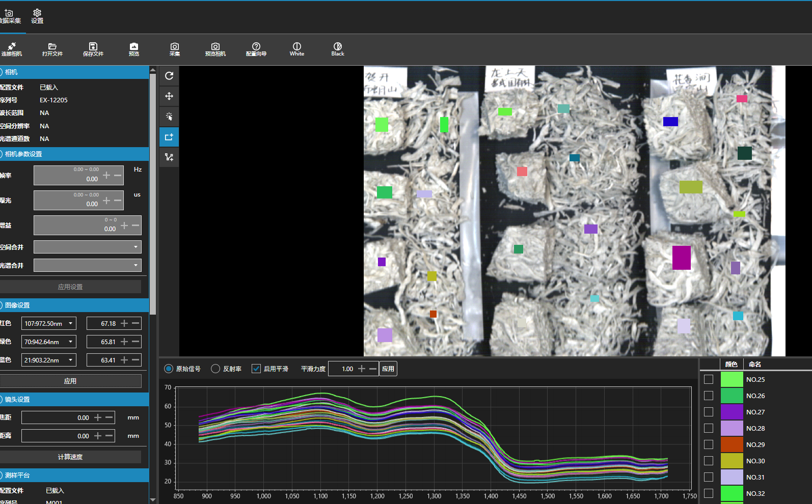Open the 光谱合并 dropdown
The width and height of the screenshot is (812, 504).
[x=88, y=265]
